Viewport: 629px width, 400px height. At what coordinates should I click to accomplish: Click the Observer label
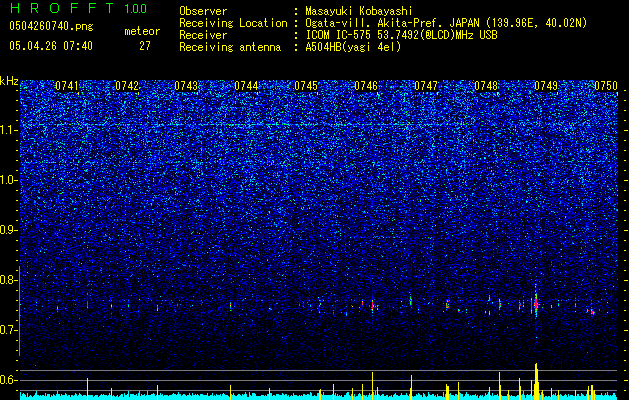pyautogui.click(x=203, y=11)
